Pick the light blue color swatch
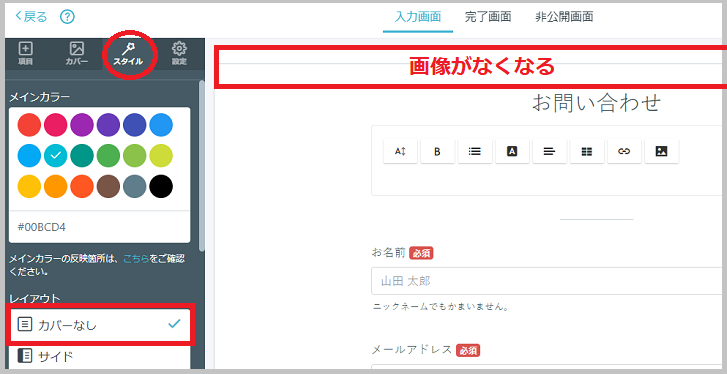The height and width of the screenshot is (374, 727). coord(29,155)
